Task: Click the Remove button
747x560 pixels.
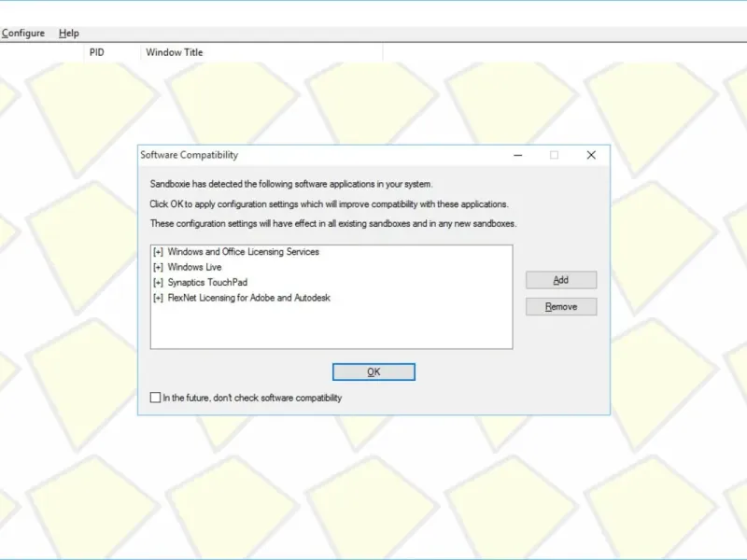Action: (x=561, y=307)
